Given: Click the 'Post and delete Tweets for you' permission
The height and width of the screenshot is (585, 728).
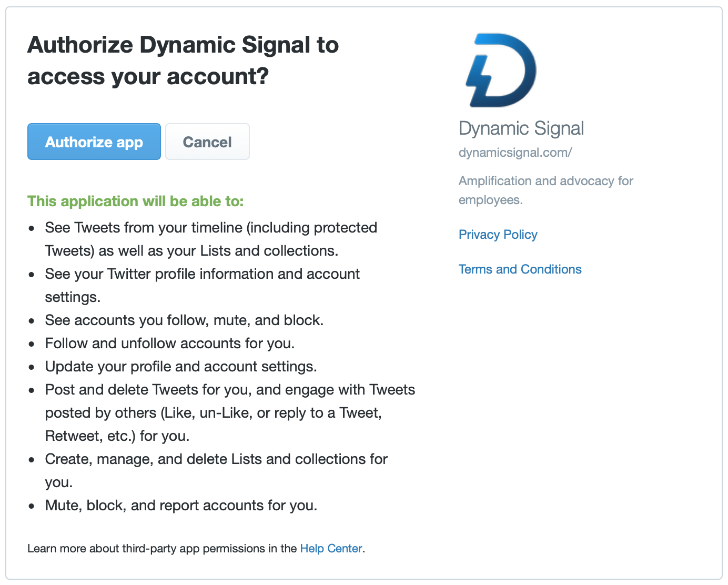Looking at the screenshot, I should tap(230, 412).
